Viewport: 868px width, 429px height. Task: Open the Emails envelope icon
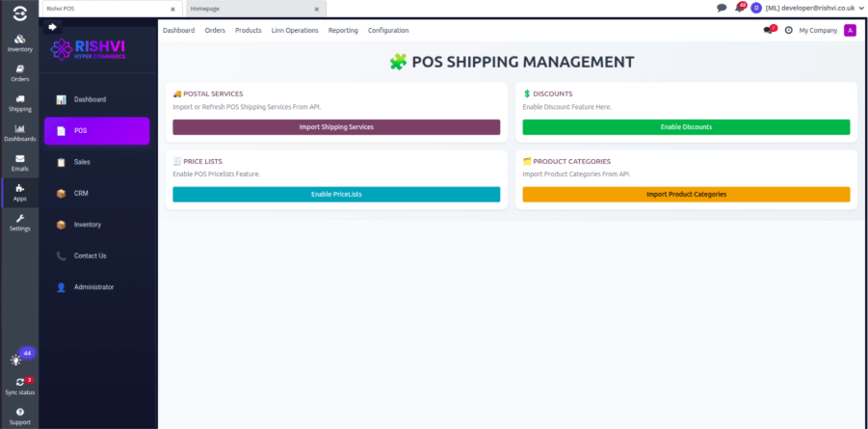pyautogui.click(x=19, y=163)
